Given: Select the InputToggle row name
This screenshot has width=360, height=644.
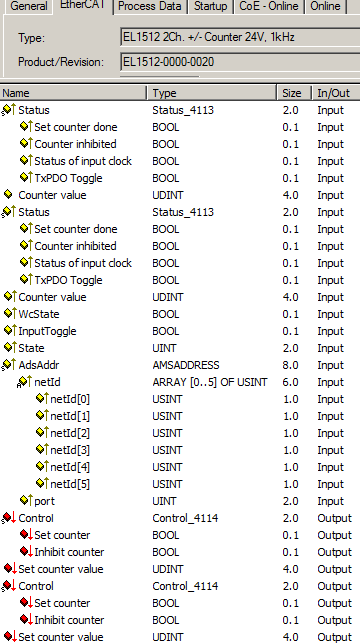Looking at the screenshot, I should pyautogui.click(x=47, y=331).
